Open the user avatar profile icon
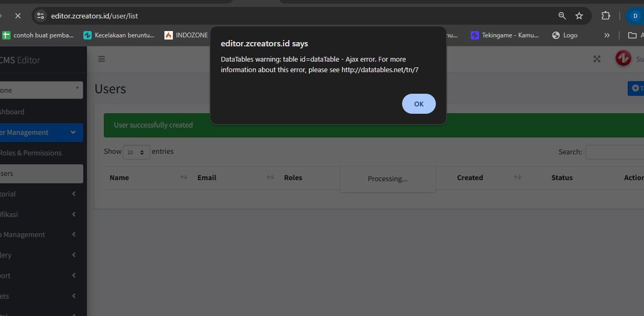 point(623,58)
